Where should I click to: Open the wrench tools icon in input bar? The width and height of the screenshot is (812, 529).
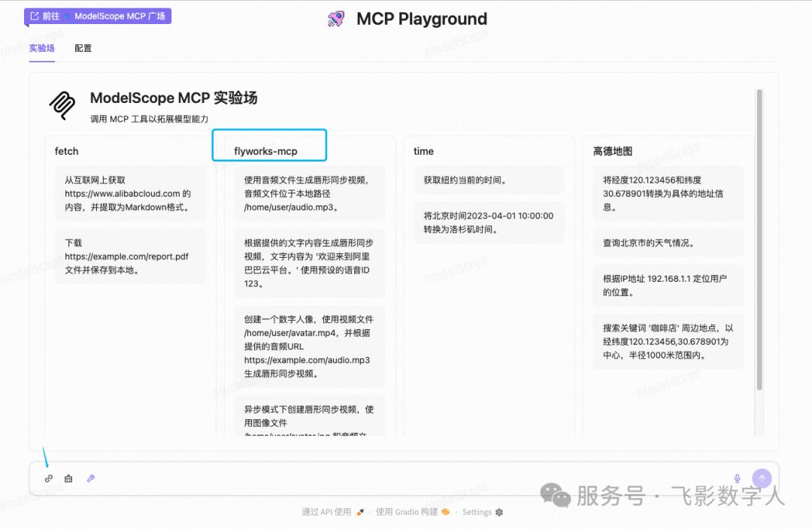[x=91, y=478]
